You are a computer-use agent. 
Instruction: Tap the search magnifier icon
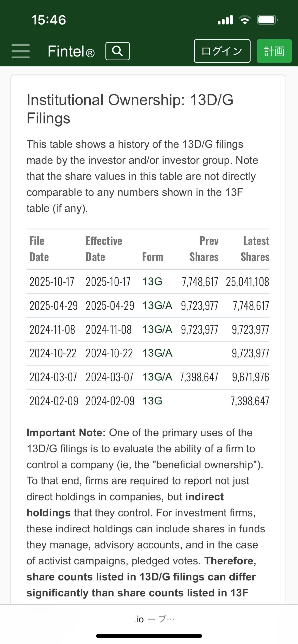117,51
